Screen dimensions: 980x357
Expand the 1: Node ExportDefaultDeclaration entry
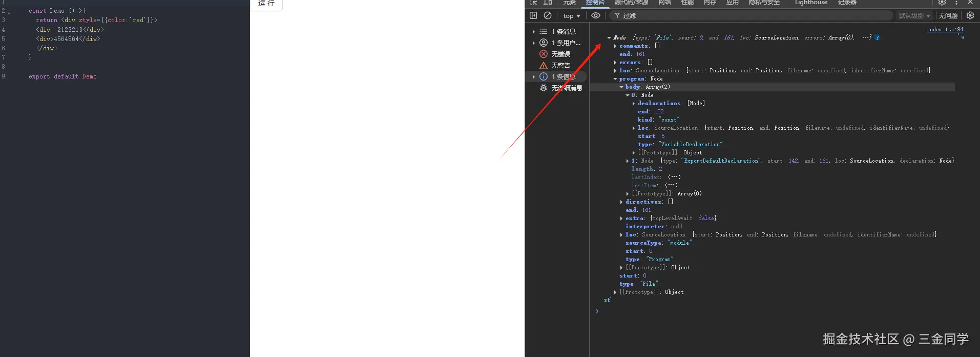pos(628,161)
